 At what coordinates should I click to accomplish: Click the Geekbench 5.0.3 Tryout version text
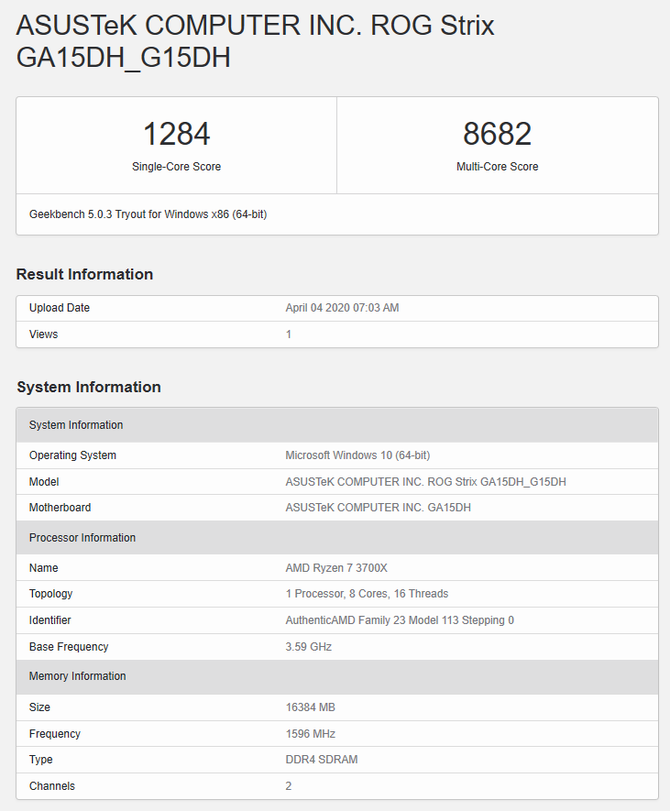pos(148,214)
